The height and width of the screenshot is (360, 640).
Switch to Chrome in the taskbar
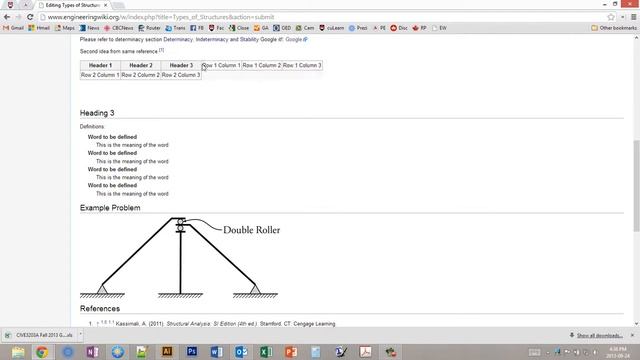[x=42, y=352]
